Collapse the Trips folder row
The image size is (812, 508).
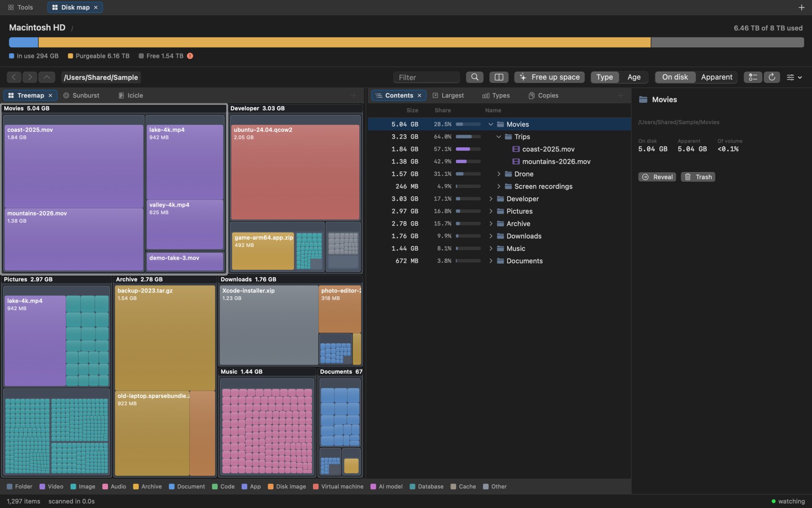(x=499, y=136)
